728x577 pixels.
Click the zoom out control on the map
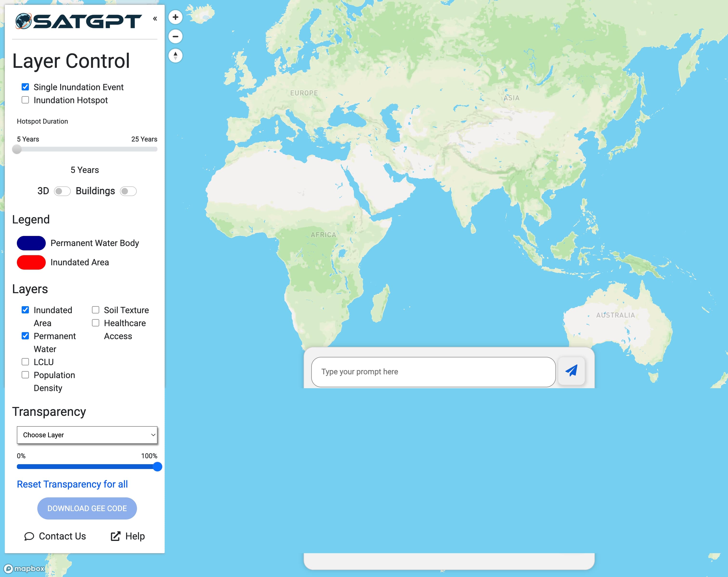click(175, 36)
